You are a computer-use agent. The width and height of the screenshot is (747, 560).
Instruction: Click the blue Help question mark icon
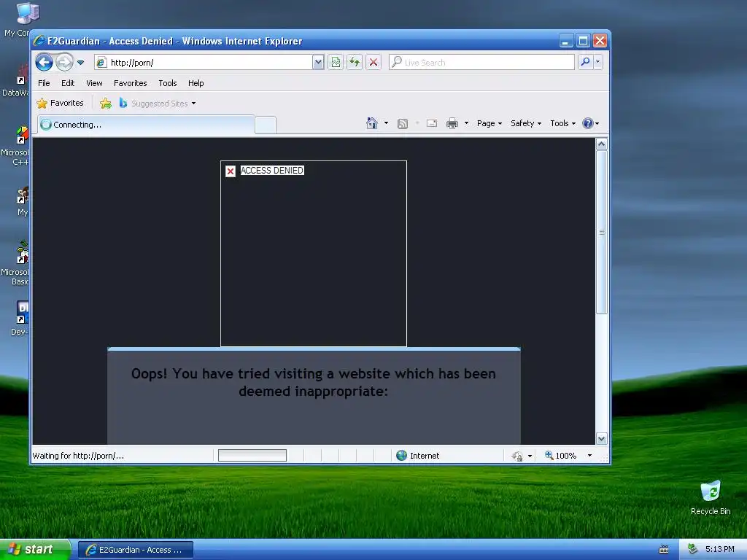(588, 123)
